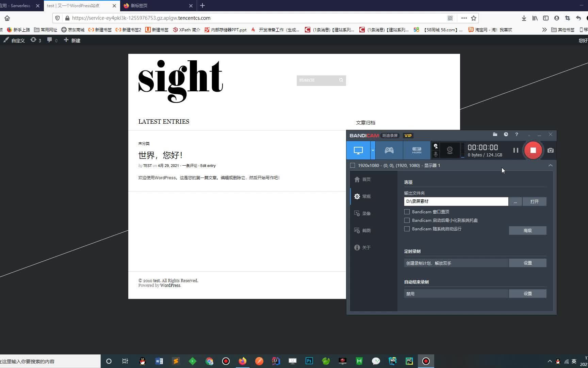
Task: Open Bandicam scheduled recording clock icon
Action: tap(506, 135)
